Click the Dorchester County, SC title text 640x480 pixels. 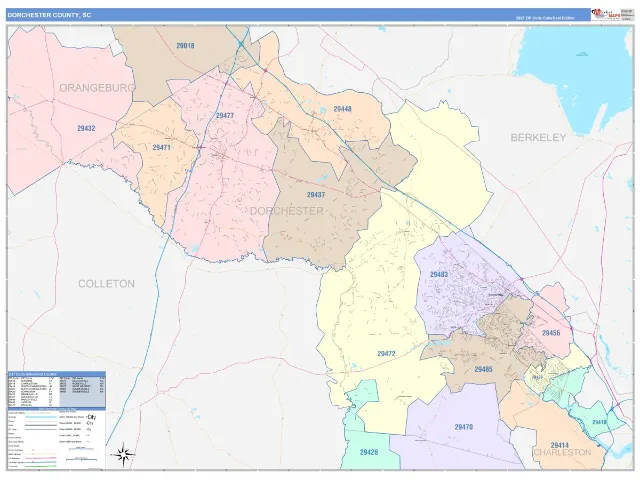[x=49, y=15]
